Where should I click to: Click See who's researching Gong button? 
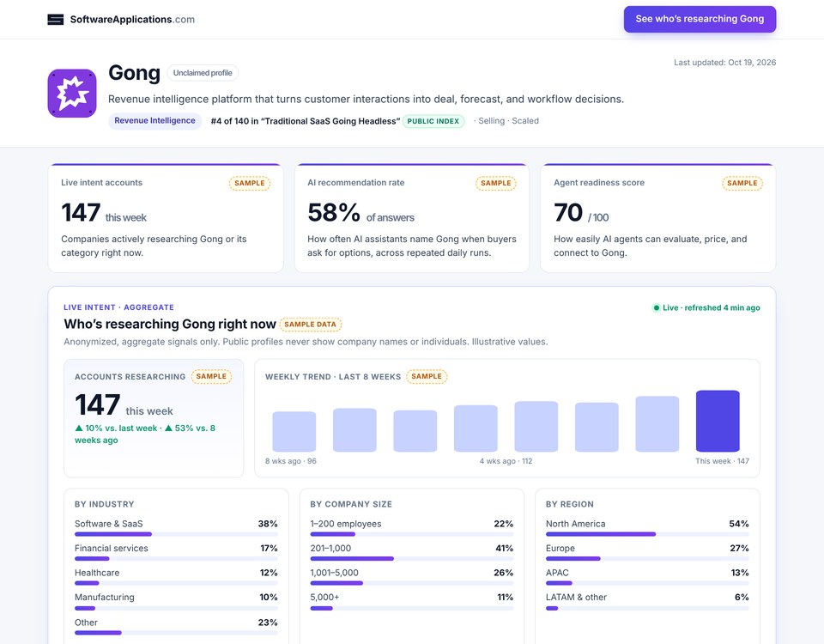(700, 19)
